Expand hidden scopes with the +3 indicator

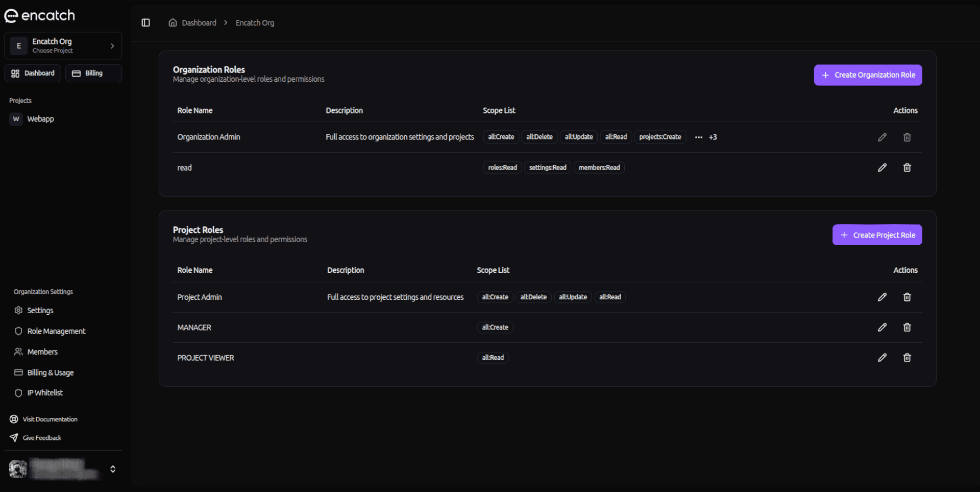(713, 137)
